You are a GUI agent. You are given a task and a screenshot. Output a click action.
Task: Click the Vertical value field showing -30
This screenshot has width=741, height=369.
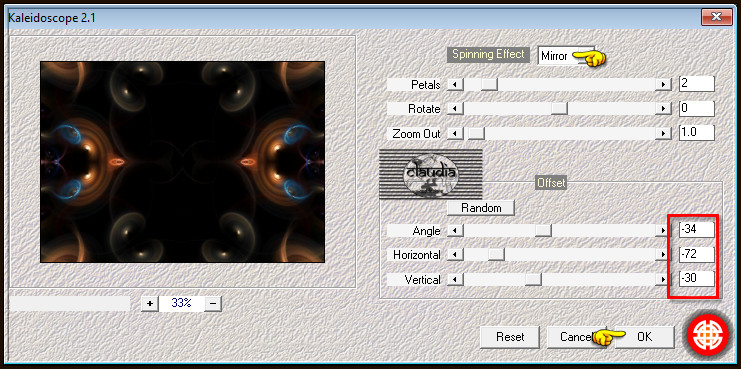pyautogui.click(x=697, y=278)
